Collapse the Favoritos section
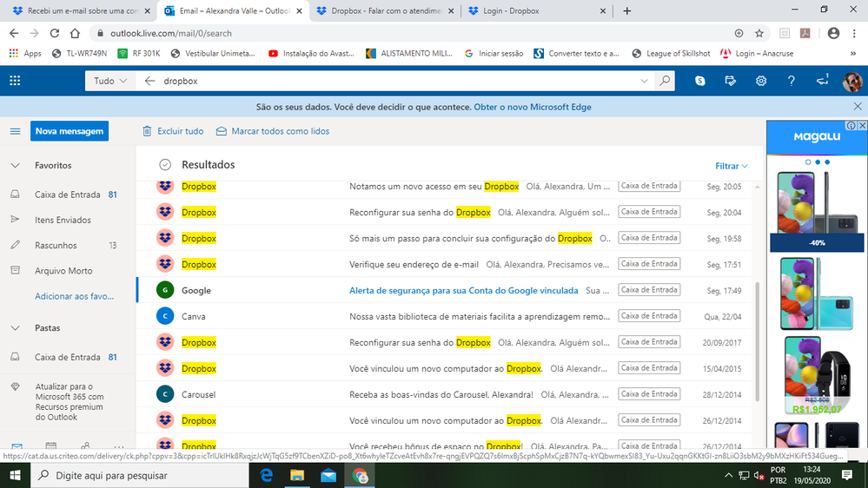The width and height of the screenshot is (868, 488). click(x=15, y=166)
